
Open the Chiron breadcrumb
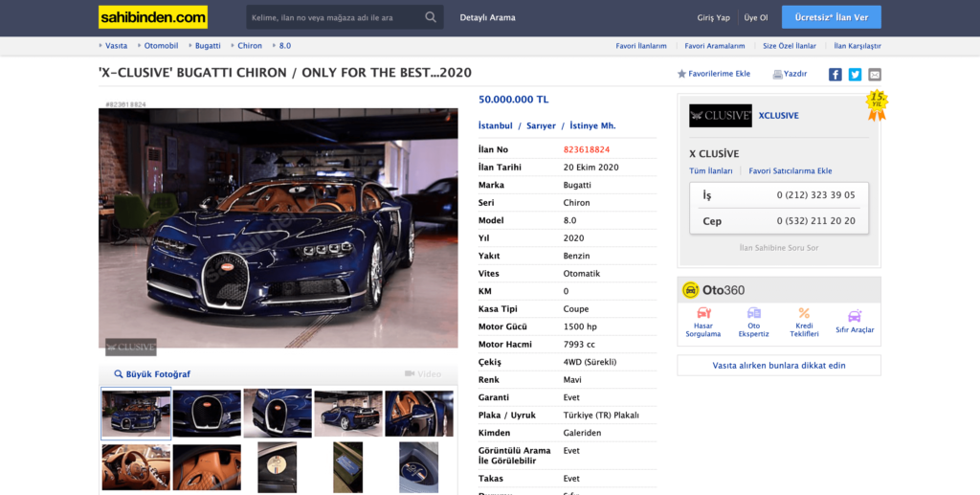tap(250, 46)
